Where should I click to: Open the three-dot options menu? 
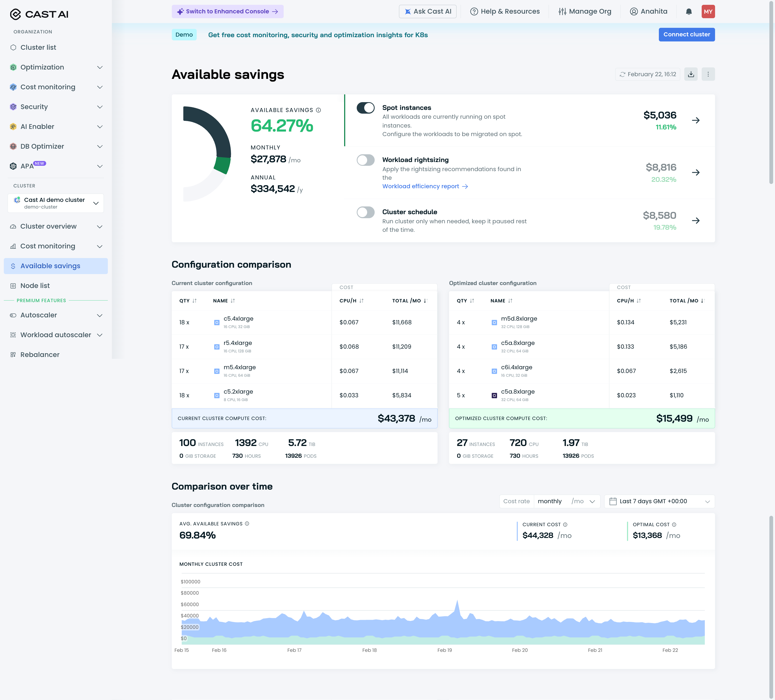(x=708, y=74)
